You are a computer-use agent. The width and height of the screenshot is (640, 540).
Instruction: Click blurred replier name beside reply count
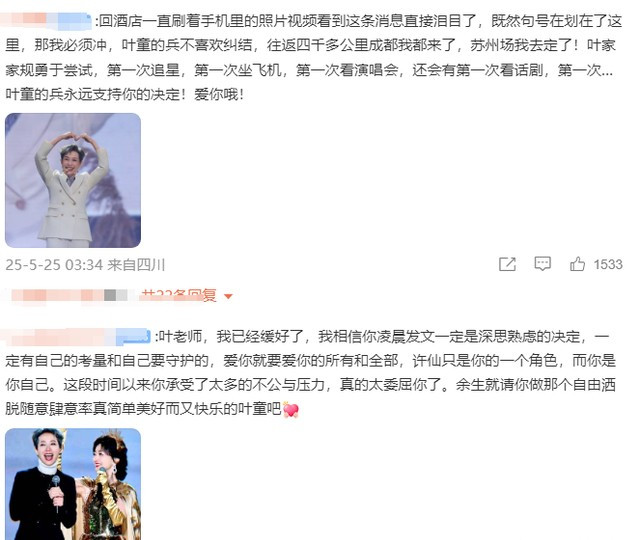pyautogui.click(x=69, y=295)
